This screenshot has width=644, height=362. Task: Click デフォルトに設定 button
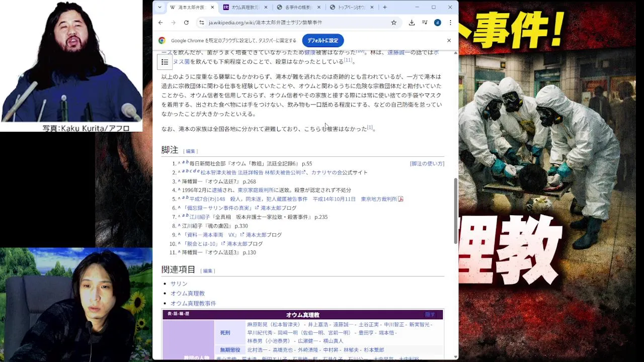point(323,41)
